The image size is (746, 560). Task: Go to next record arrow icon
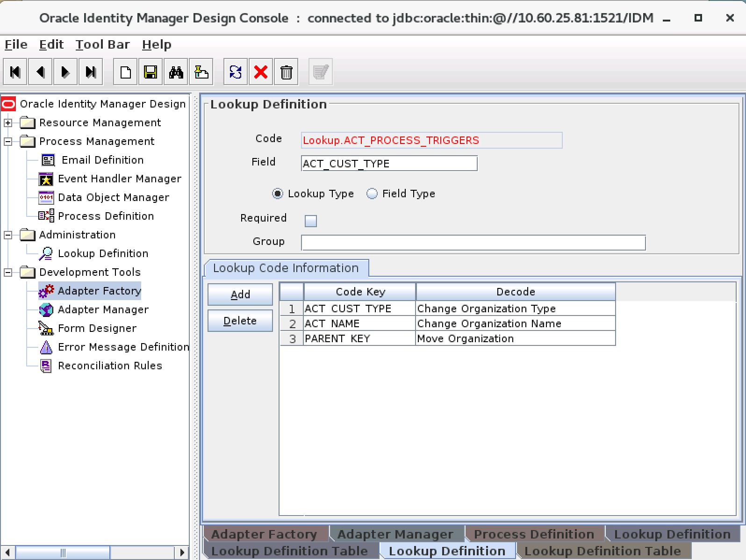tap(65, 72)
